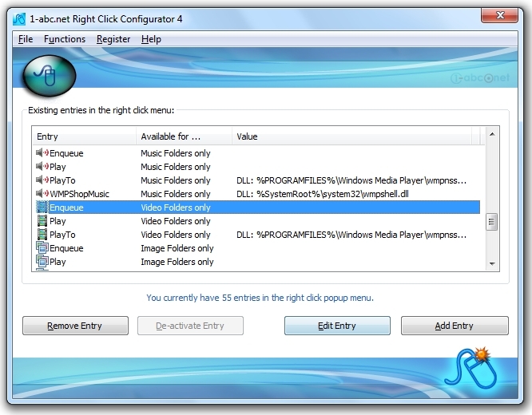Click the film icon of Video Folders PlayTo
532x415 pixels.
pyautogui.click(x=42, y=235)
